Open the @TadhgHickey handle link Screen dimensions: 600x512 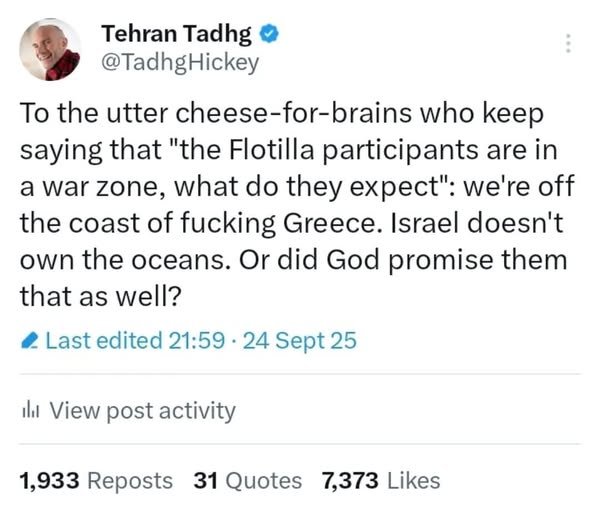(180, 62)
